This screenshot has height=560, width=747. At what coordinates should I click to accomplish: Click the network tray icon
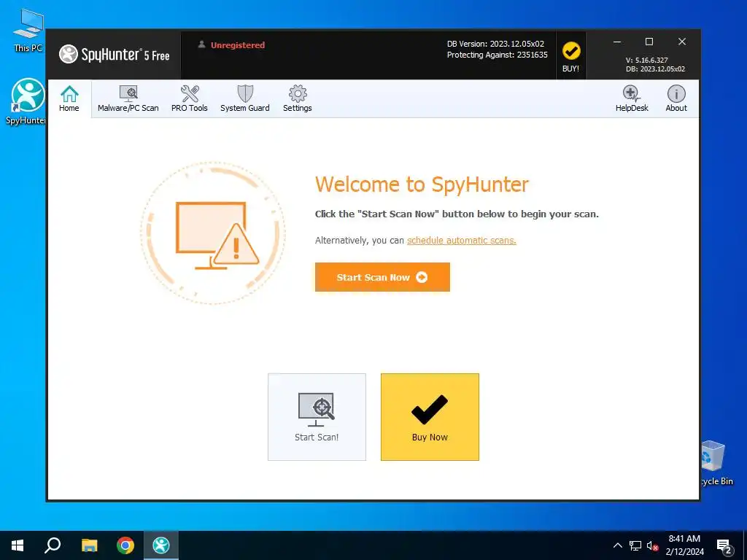[635, 545]
